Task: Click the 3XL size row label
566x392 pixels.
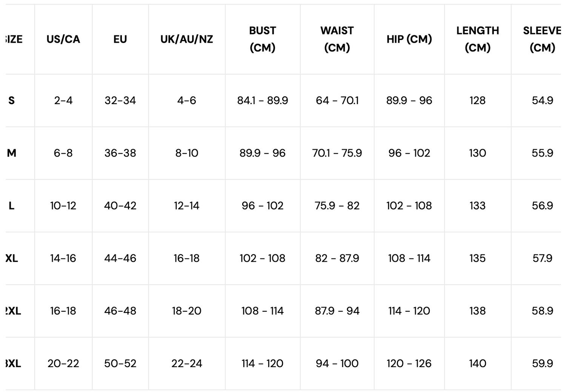Action: coord(13,364)
